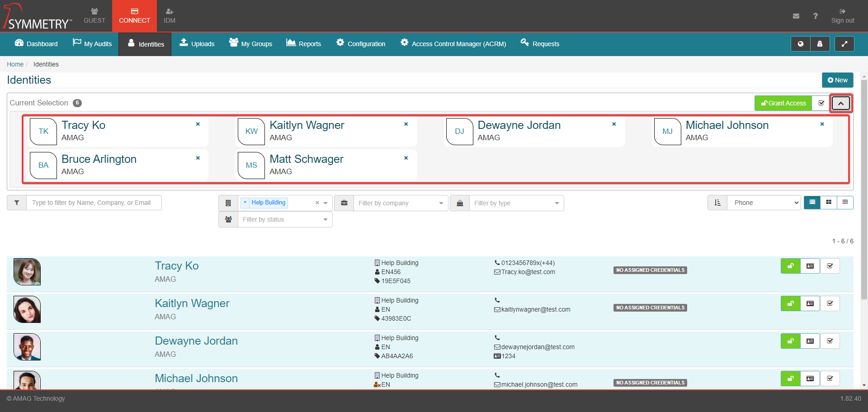This screenshot has height=412, width=868.
Task: Focus the Name, Company, or Email filter field
Action: point(94,203)
